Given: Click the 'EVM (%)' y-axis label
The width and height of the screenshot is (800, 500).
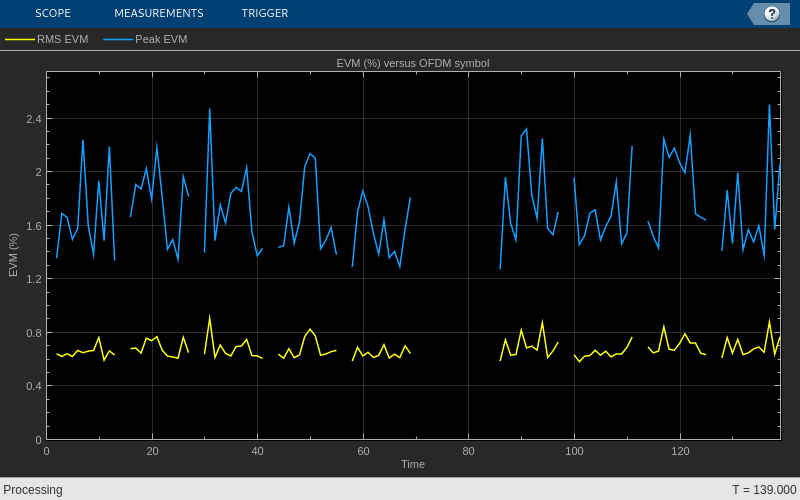Looking at the screenshot, I should [x=13, y=255].
